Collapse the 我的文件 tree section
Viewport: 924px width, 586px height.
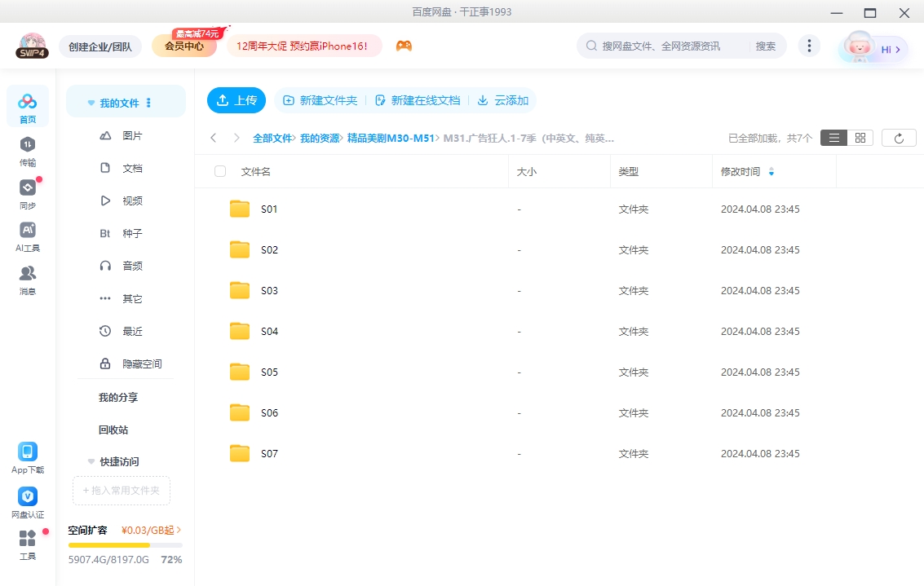coord(91,104)
